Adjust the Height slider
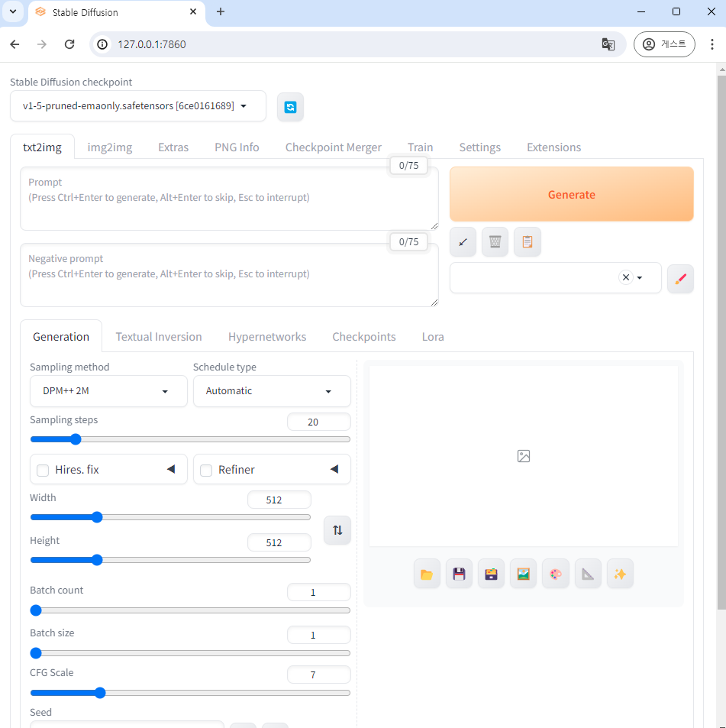 click(170, 560)
